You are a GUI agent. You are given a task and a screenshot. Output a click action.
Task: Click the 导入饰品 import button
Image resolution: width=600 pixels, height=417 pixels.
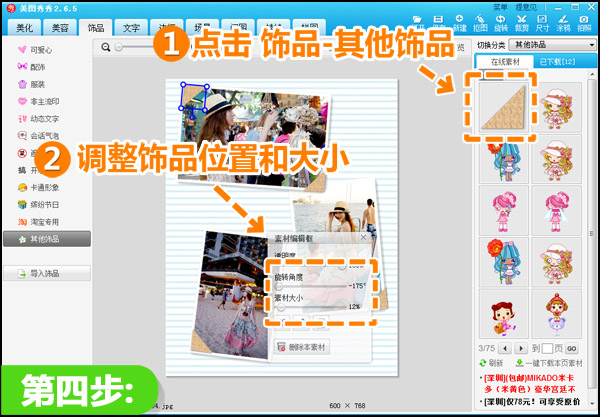(46, 273)
